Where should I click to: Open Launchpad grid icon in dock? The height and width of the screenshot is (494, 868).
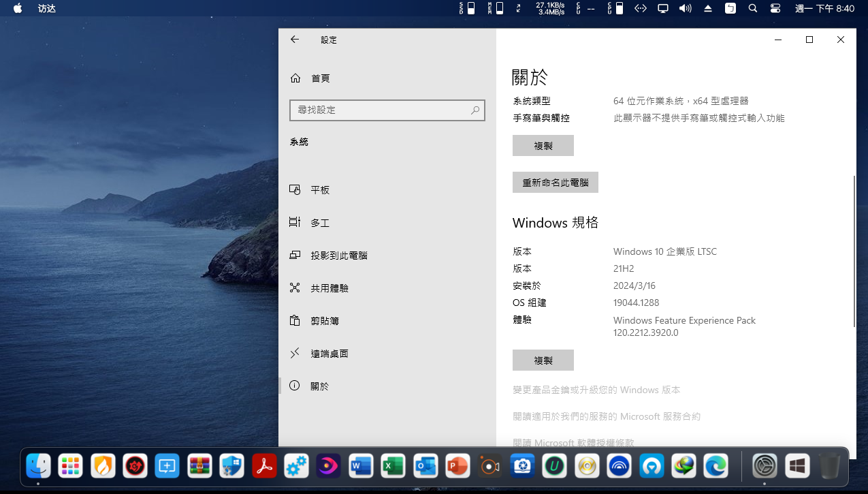click(x=71, y=466)
